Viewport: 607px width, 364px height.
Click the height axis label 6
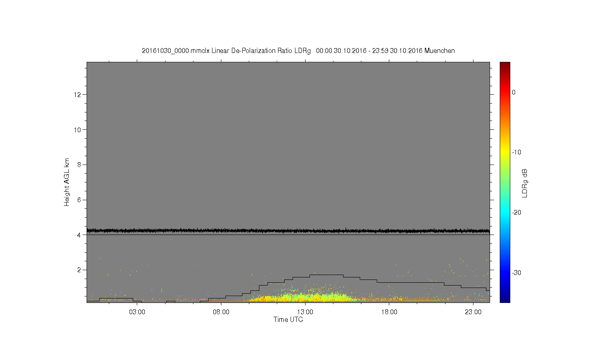pos(79,200)
